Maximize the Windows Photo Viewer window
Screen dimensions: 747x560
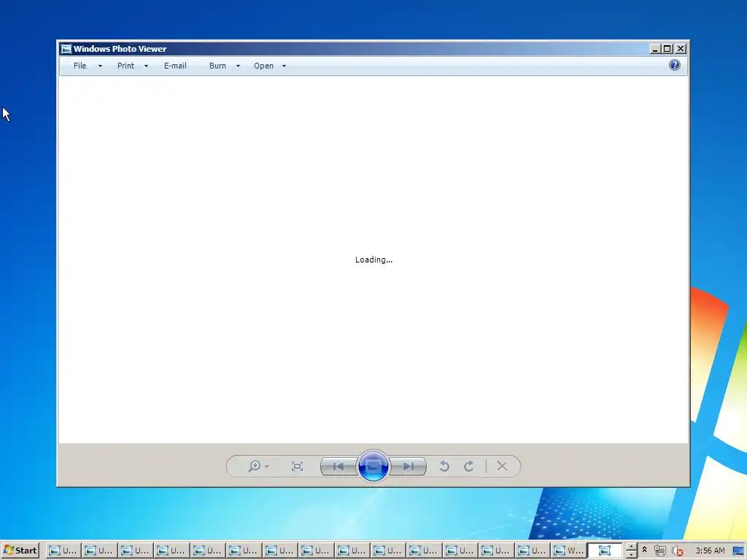[667, 49]
